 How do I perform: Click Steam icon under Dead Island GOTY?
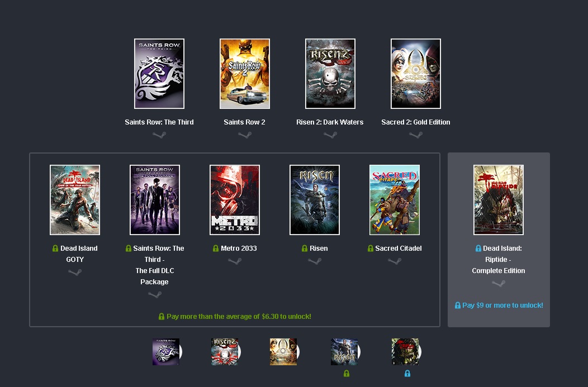coord(75,273)
